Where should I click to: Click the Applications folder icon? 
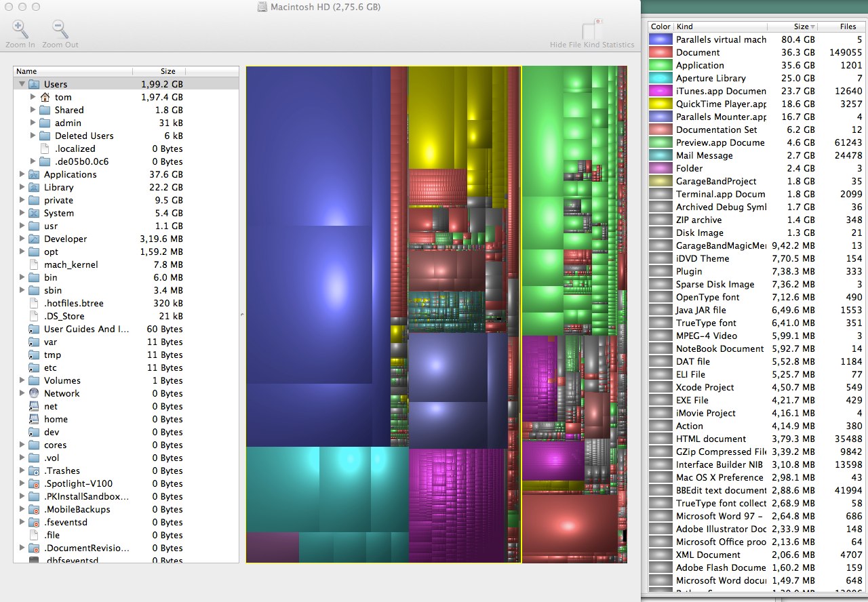[34, 175]
